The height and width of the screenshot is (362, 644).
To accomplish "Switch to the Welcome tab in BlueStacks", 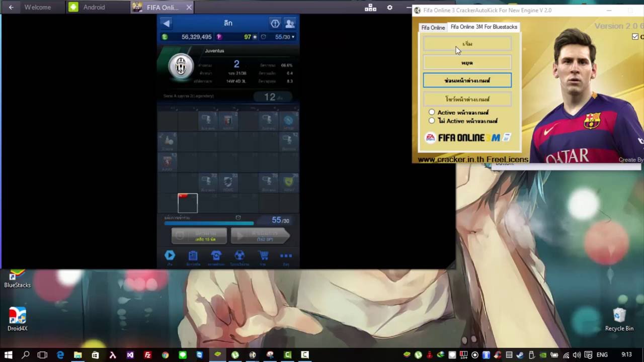I will [x=38, y=7].
